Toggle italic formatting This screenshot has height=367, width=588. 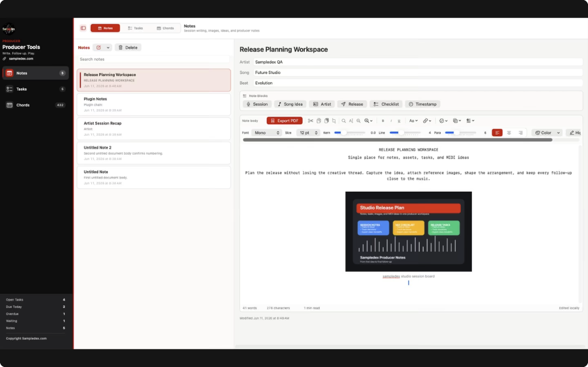click(x=391, y=121)
